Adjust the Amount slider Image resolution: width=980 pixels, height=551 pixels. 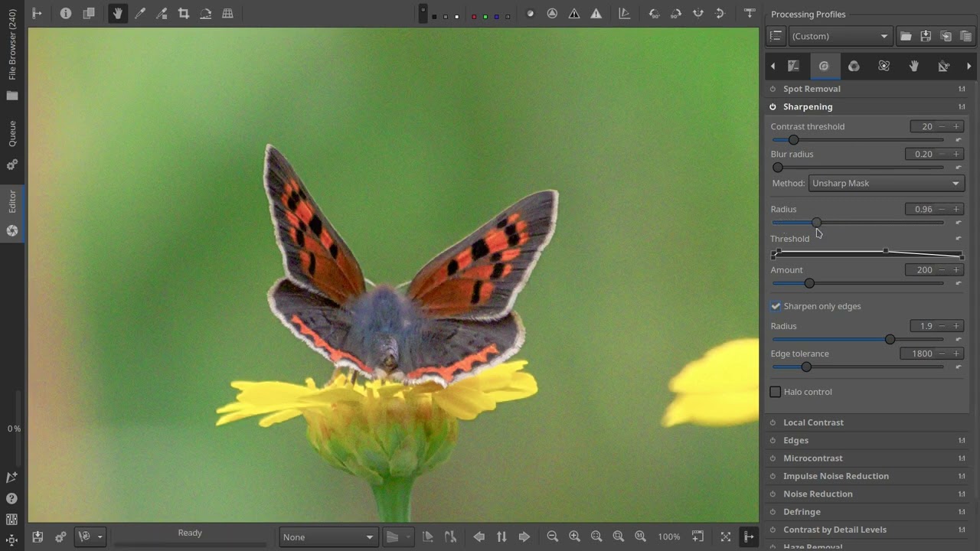click(857, 283)
